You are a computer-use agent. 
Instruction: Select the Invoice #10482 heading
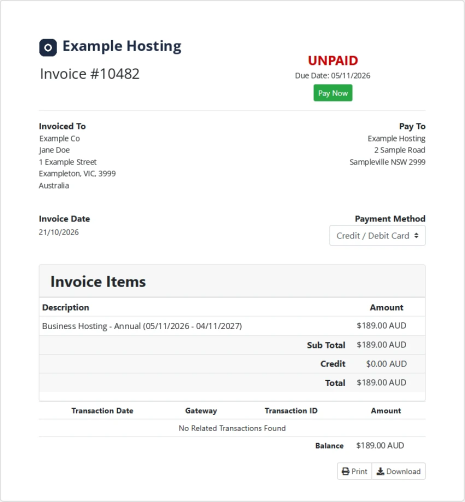[x=90, y=74]
